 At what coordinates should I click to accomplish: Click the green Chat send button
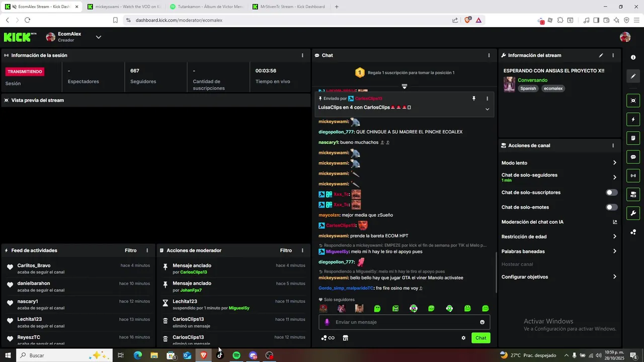coord(481,338)
